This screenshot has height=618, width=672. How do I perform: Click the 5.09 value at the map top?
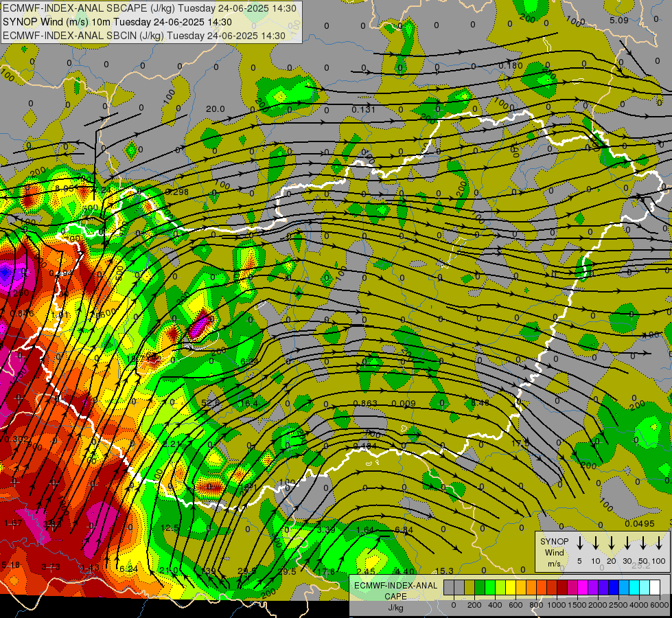tap(619, 20)
